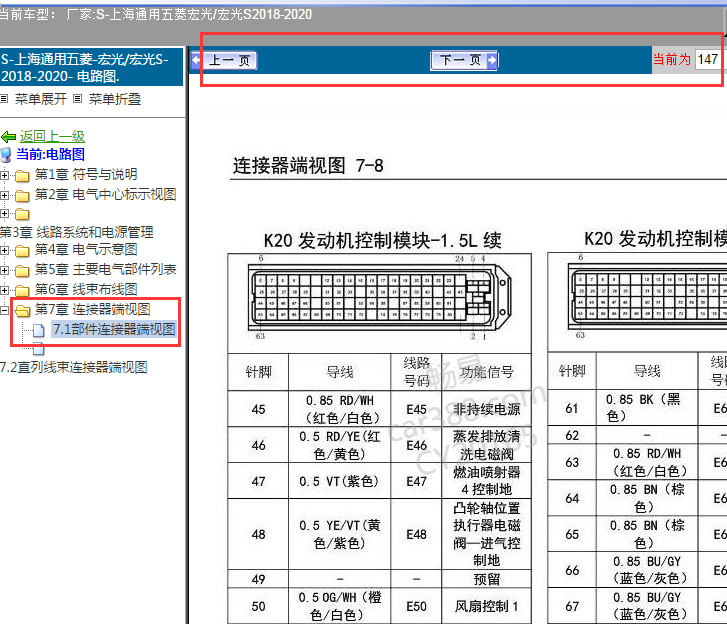Click pin 66 cell in right table

[572, 570]
